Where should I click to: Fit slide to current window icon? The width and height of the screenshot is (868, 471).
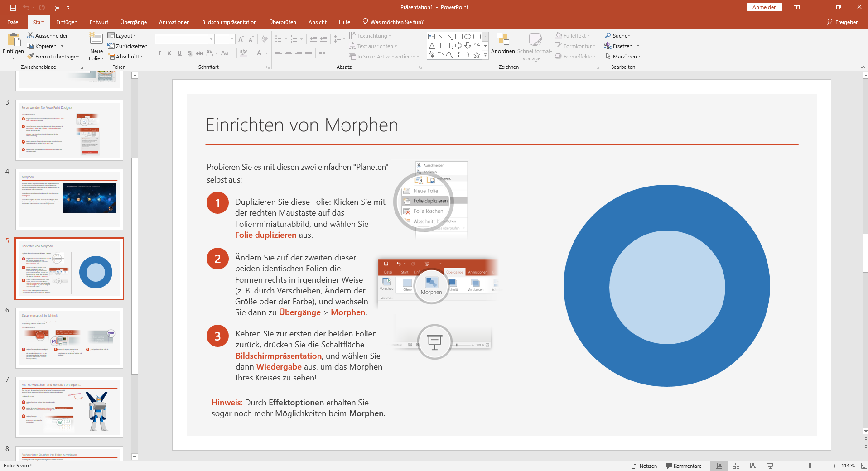point(863,466)
